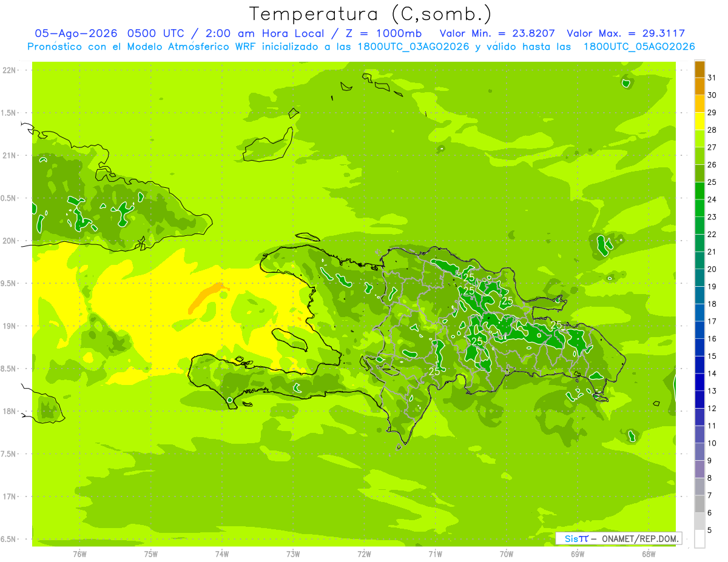Click the "73W" longitude axis label
Viewport: 728px width, 562px height.
tap(293, 554)
